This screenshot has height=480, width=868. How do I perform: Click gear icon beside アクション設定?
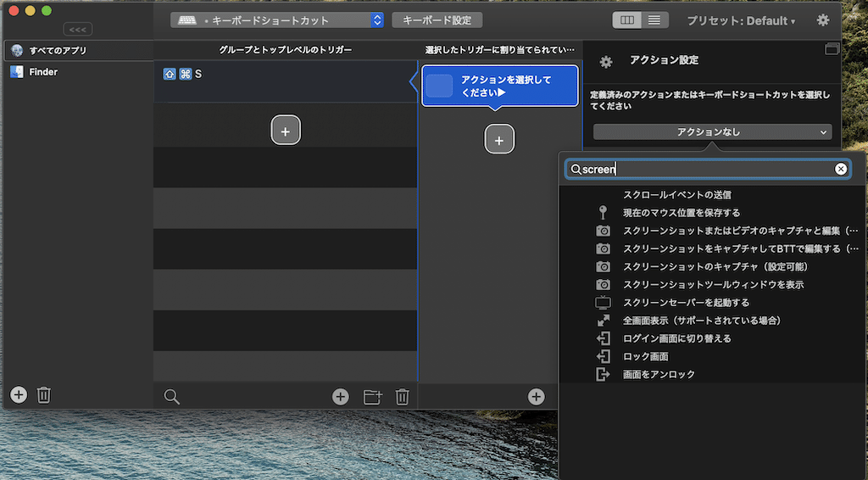coord(606,62)
